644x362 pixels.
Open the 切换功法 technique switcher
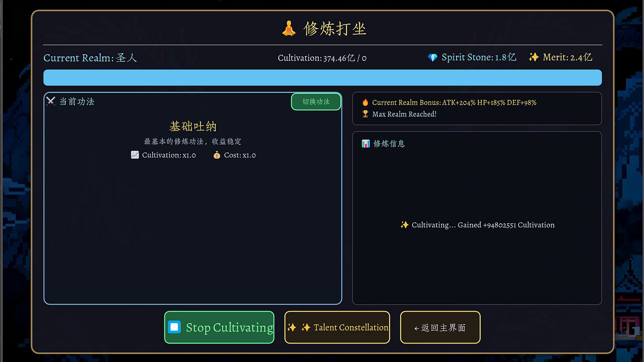(316, 102)
